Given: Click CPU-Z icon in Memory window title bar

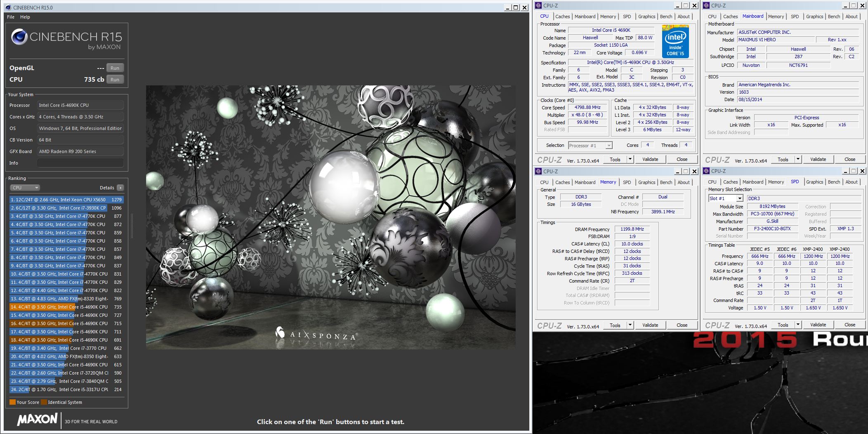Looking at the screenshot, I should (x=538, y=171).
